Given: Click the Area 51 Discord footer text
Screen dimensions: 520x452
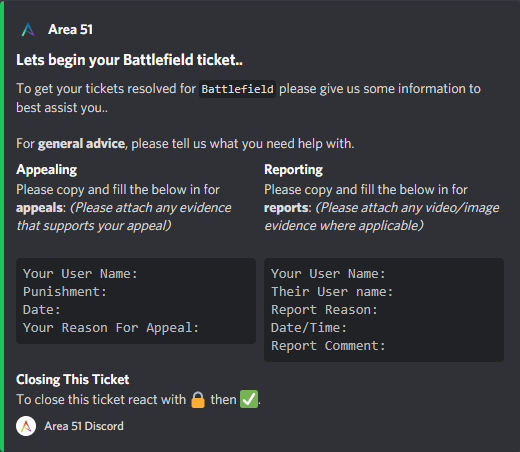Looking at the screenshot, I should tap(84, 426).
